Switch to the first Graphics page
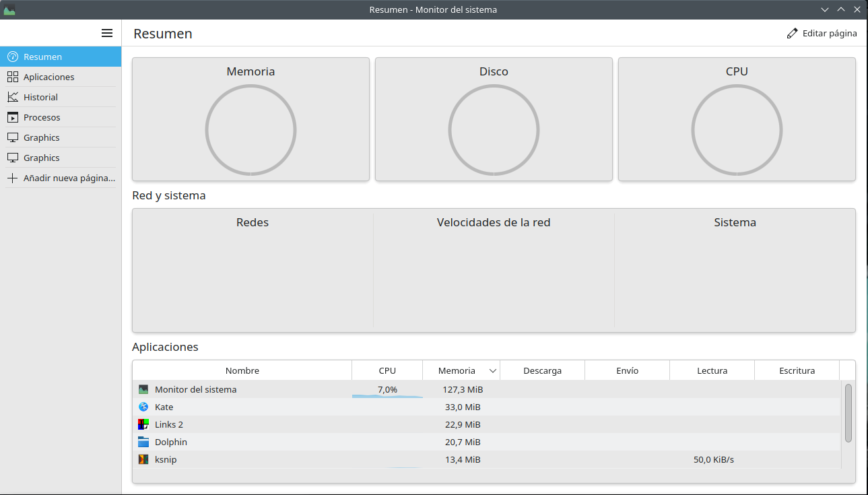The image size is (868, 495). (40, 137)
